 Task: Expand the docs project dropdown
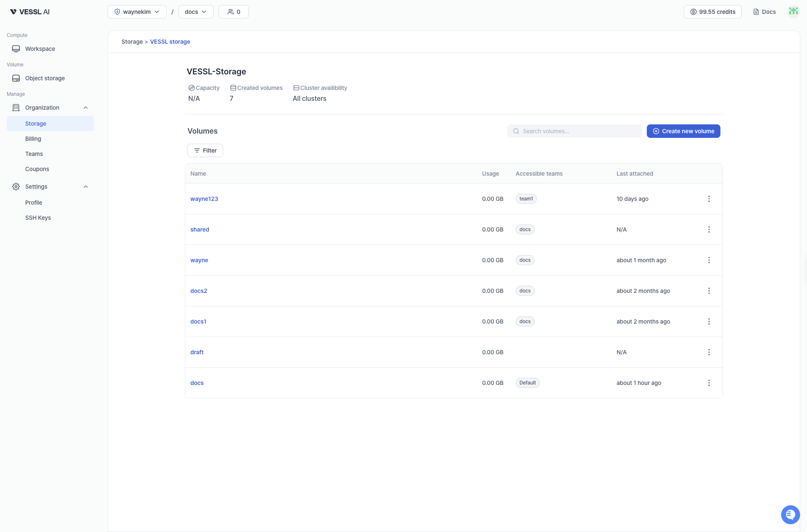click(x=196, y=12)
